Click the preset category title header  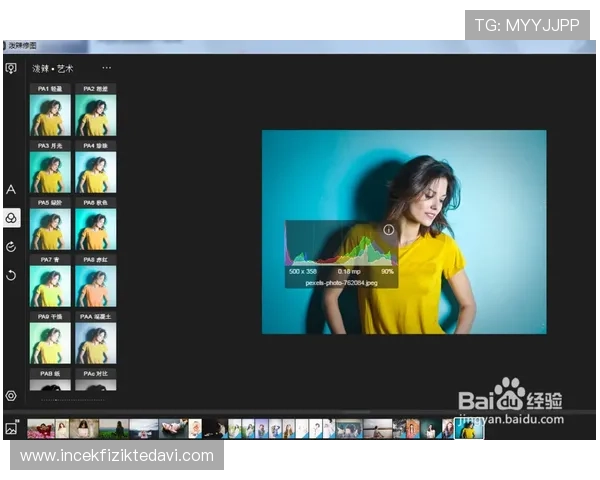pos(54,68)
